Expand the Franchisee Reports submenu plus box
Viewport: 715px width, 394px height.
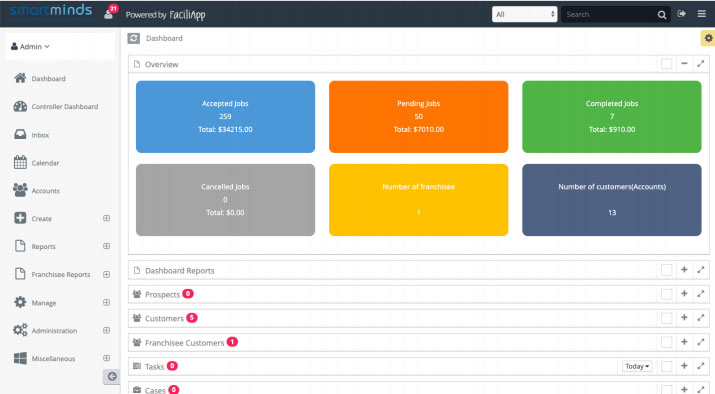tap(107, 274)
